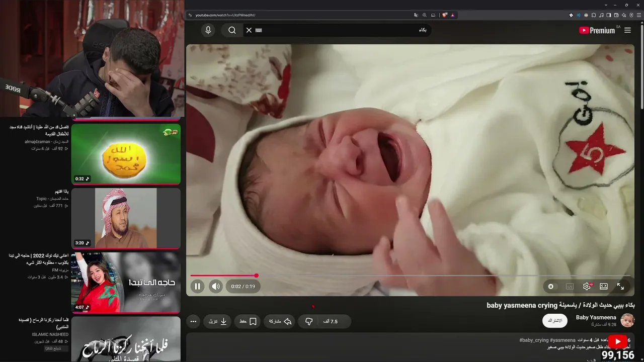Image resolution: width=644 pixels, height=362 pixels.
Task: Open the three-dot more actions menu
Action: (x=193, y=321)
